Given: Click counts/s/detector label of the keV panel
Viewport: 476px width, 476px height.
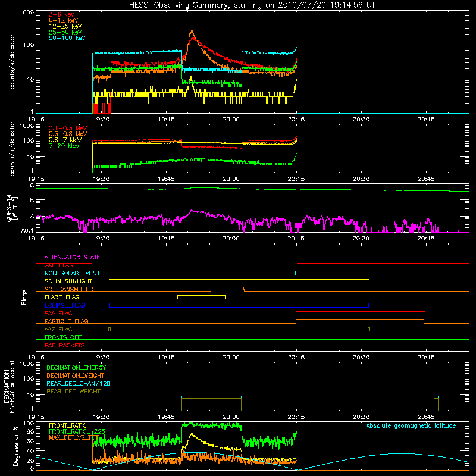Looking at the screenshot, I should click(x=12, y=62).
